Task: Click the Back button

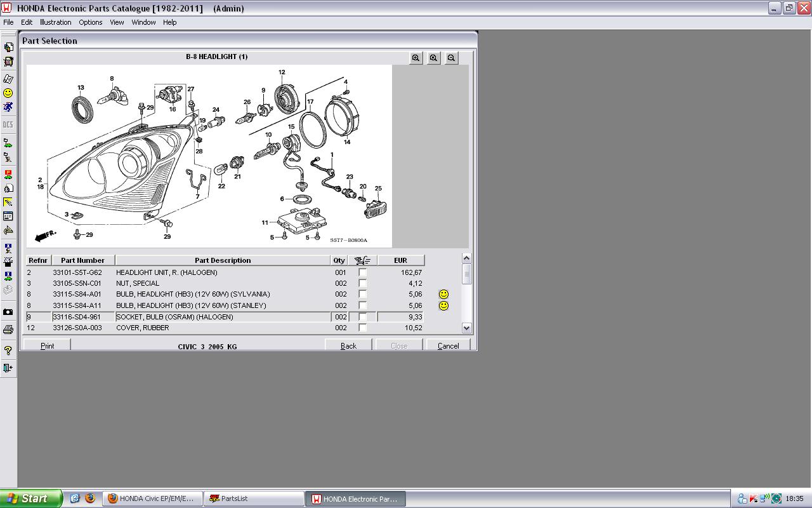Action: [x=348, y=345]
